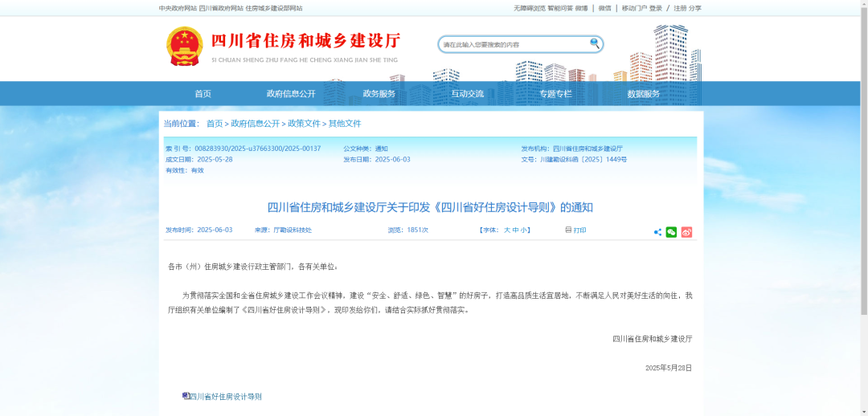Open the 政府信息公开 navigation tab
This screenshot has width=868, height=416.
pos(291,94)
